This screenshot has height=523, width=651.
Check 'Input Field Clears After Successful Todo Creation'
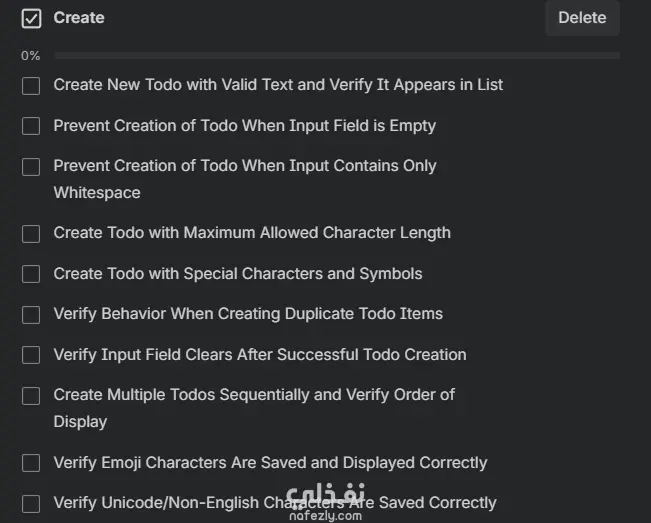coord(31,355)
